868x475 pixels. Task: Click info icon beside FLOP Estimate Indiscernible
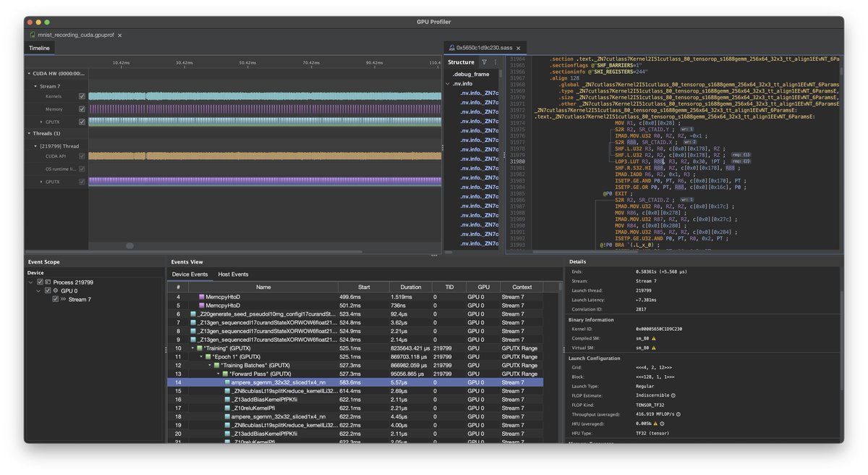(x=673, y=395)
